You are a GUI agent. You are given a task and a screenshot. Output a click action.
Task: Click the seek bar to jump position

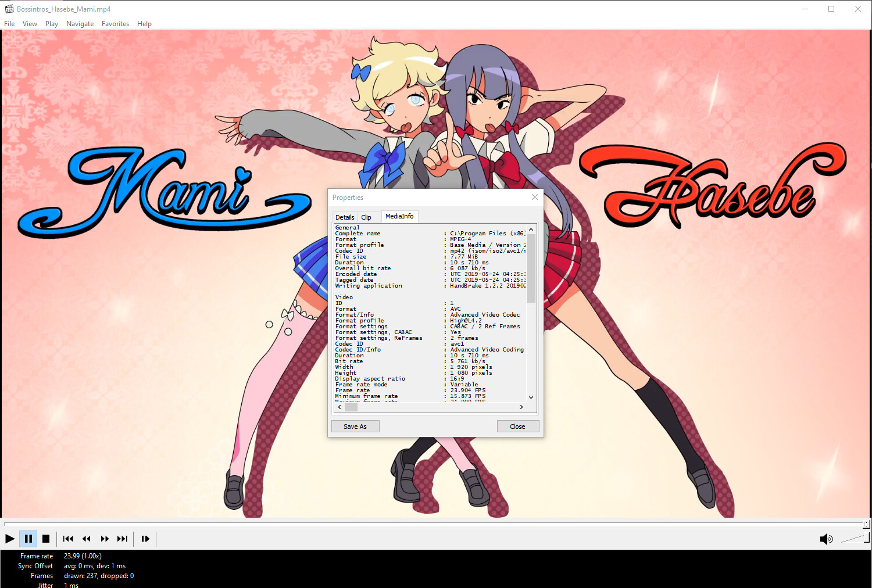tap(435, 524)
